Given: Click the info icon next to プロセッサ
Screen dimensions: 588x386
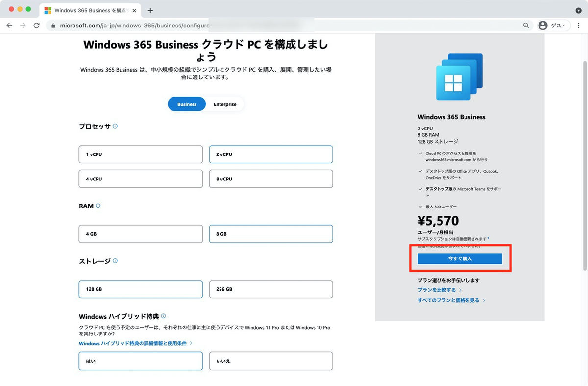Looking at the screenshot, I should point(115,126).
